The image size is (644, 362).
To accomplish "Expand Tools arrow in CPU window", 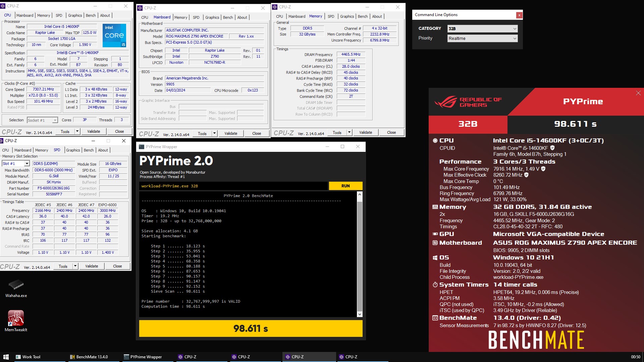I will point(77,131).
